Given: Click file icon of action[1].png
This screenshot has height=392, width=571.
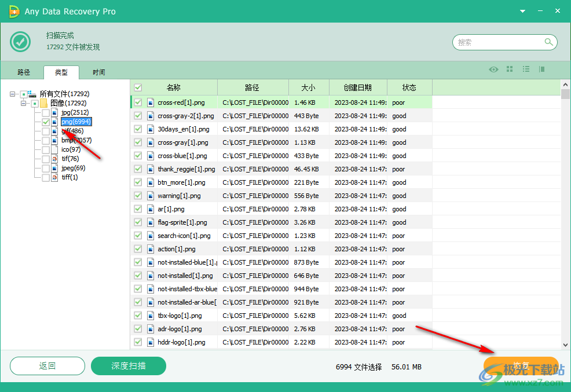Looking at the screenshot, I should point(151,249).
